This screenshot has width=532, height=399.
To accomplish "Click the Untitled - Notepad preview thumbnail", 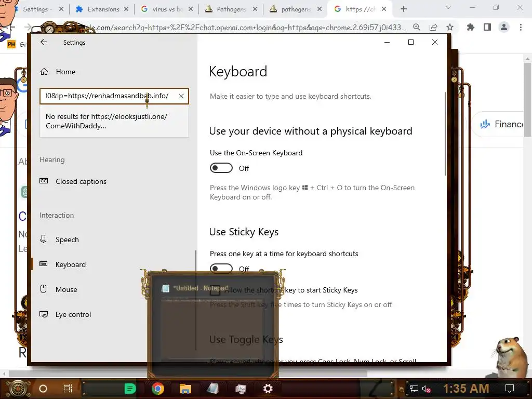I will (212, 324).
